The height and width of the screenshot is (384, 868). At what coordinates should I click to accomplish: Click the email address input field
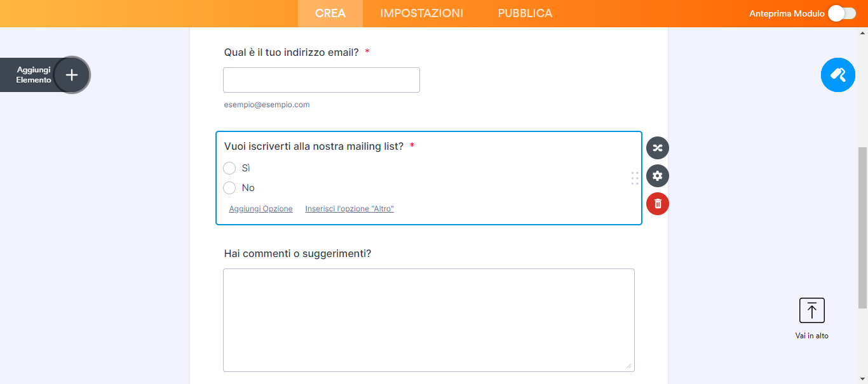pyautogui.click(x=321, y=80)
